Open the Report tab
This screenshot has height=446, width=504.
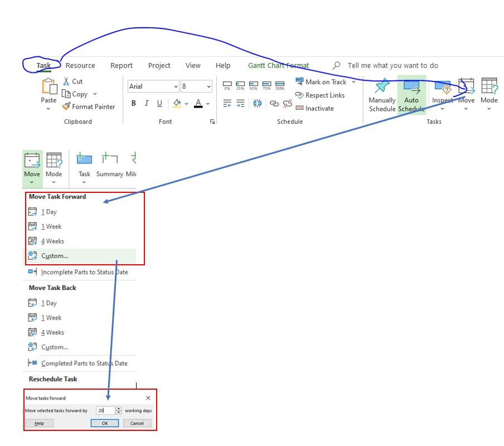[x=121, y=66]
